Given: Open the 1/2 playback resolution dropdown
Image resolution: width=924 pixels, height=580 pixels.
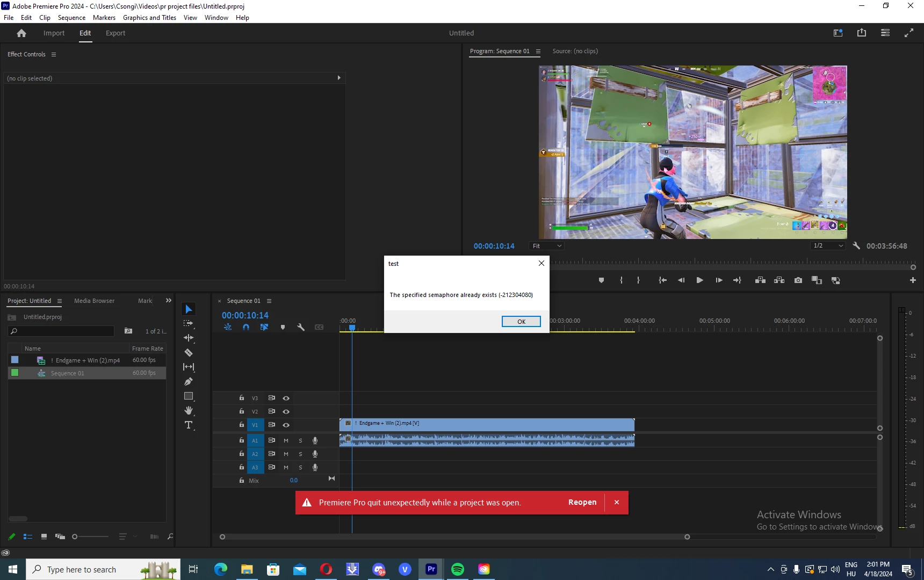Looking at the screenshot, I should 828,246.
